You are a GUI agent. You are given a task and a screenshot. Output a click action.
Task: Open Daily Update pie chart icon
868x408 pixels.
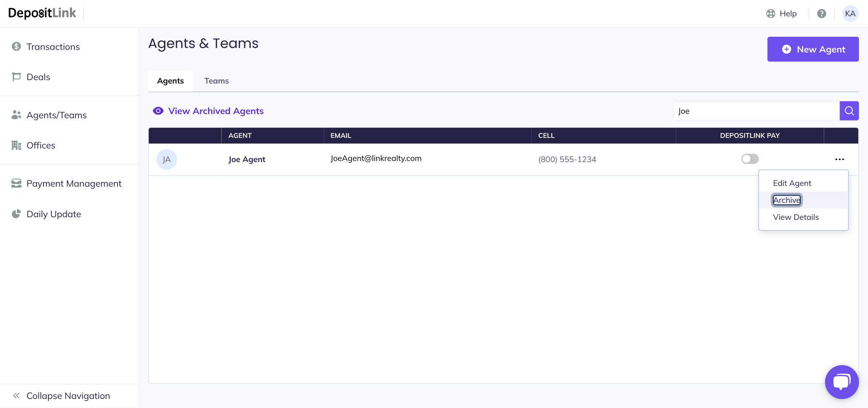(16, 214)
